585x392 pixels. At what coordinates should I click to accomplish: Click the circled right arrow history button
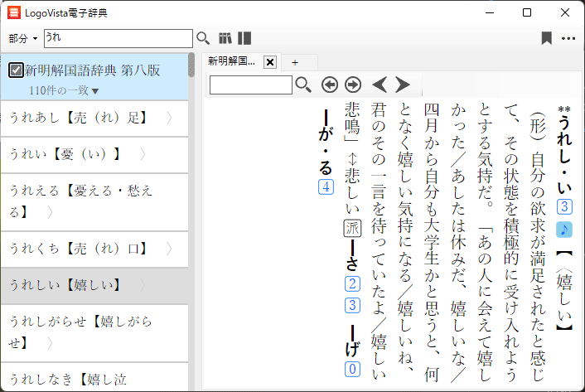point(353,85)
